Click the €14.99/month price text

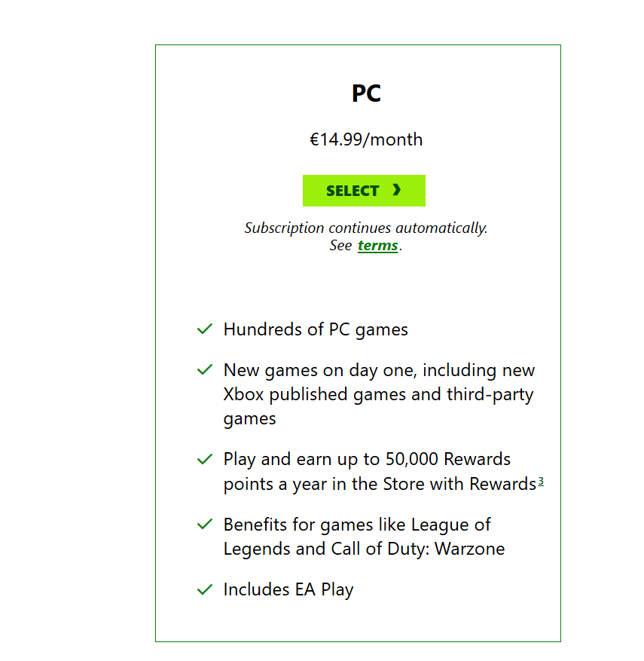366,139
